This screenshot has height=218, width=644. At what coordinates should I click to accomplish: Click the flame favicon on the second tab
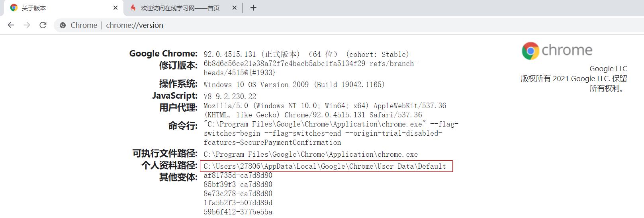point(133,8)
